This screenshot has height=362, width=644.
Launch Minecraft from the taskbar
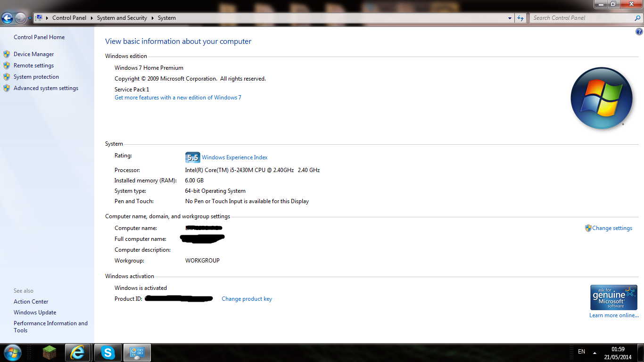(50, 353)
